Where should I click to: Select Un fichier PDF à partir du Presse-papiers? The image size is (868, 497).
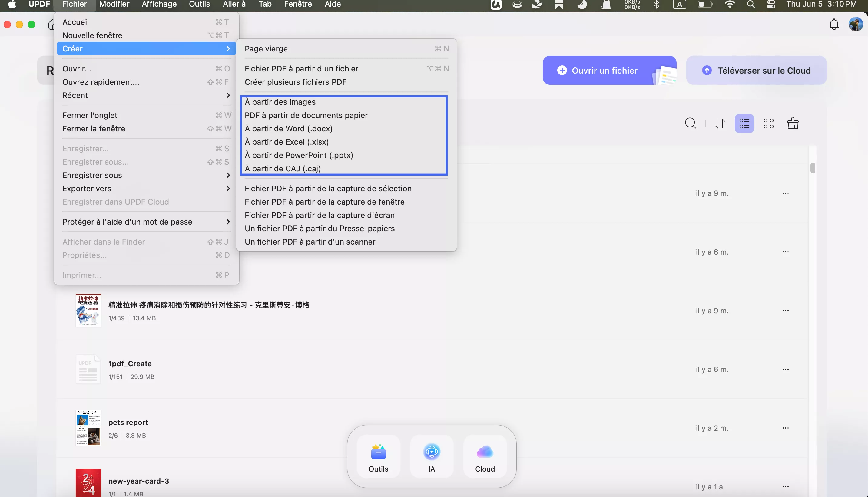pyautogui.click(x=346, y=228)
